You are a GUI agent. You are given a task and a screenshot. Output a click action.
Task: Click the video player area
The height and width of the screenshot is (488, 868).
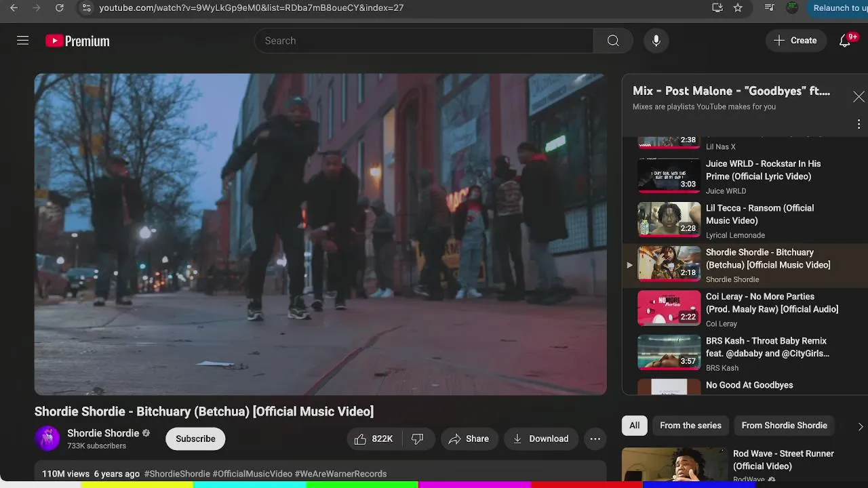pyautogui.click(x=320, y=234)
